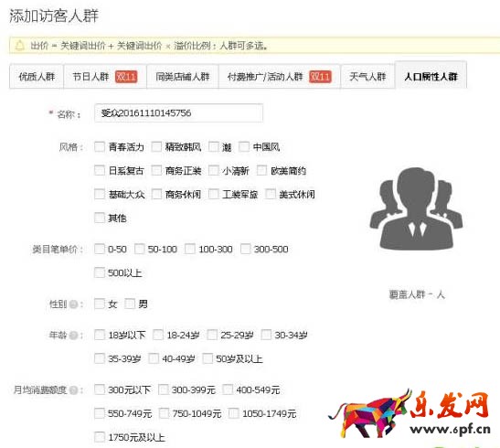Select the 中国风 checkbox
The image size is (500, 448).
point(244,146)
